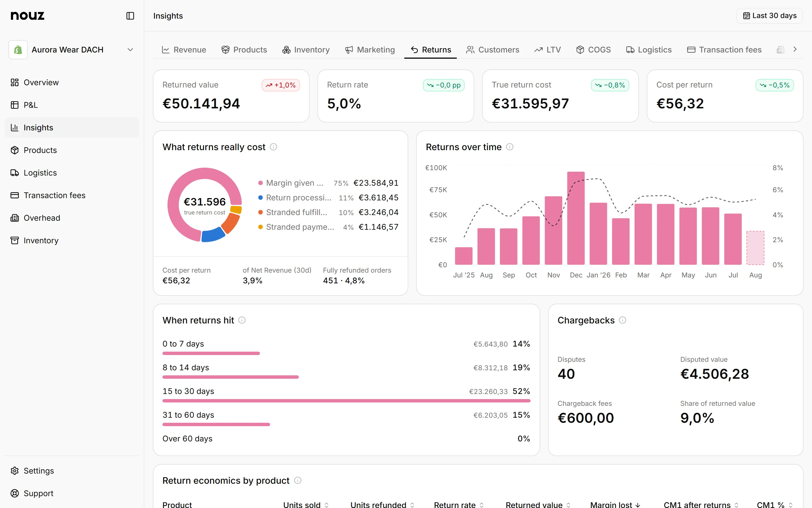The width and height of the screenshot is (812, 508).
Task: Click the donut chart center €31.596 value
Action: pos(205,202)
